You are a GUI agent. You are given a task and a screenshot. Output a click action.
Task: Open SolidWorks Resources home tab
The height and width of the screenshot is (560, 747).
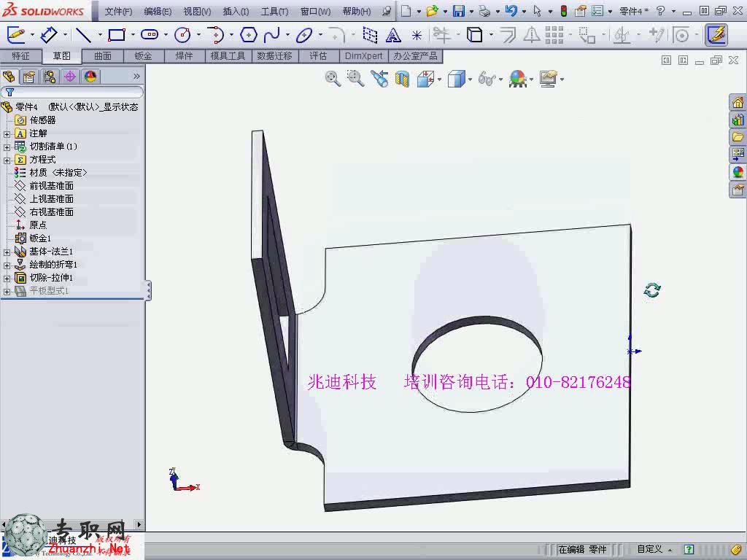738,102
